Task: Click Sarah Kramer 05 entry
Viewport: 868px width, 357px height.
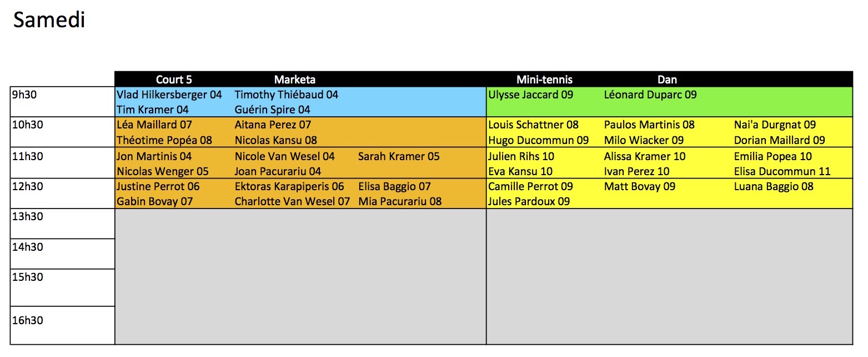Action: click(399, 156)
